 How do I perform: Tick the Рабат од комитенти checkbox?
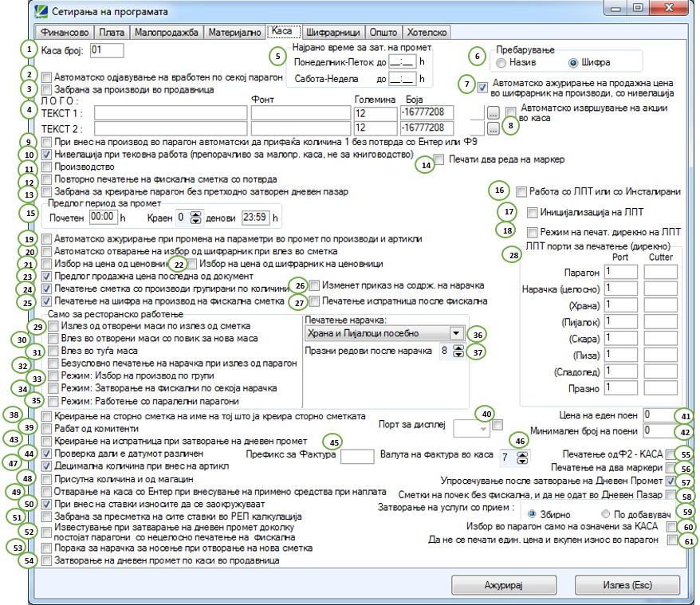coord(46,429)
